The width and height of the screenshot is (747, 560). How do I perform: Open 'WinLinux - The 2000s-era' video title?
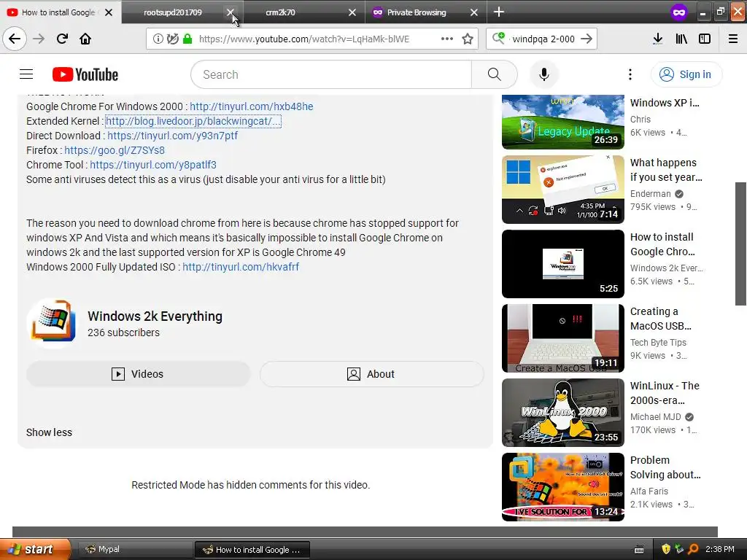(665, 393)
